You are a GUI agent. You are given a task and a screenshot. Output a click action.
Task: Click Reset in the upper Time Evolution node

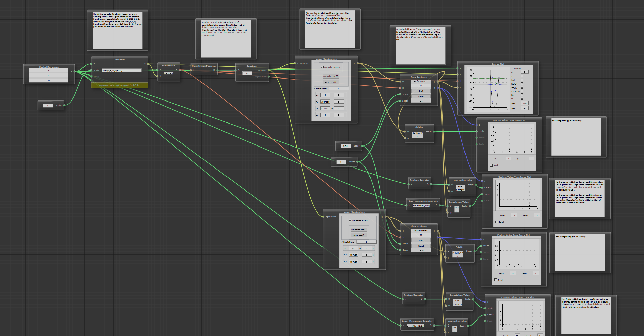pos(421,96)
